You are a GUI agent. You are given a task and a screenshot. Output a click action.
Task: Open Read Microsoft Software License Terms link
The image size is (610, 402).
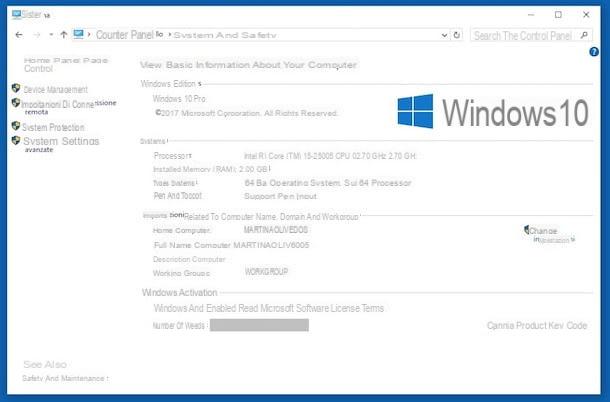[x=311, y=308]
